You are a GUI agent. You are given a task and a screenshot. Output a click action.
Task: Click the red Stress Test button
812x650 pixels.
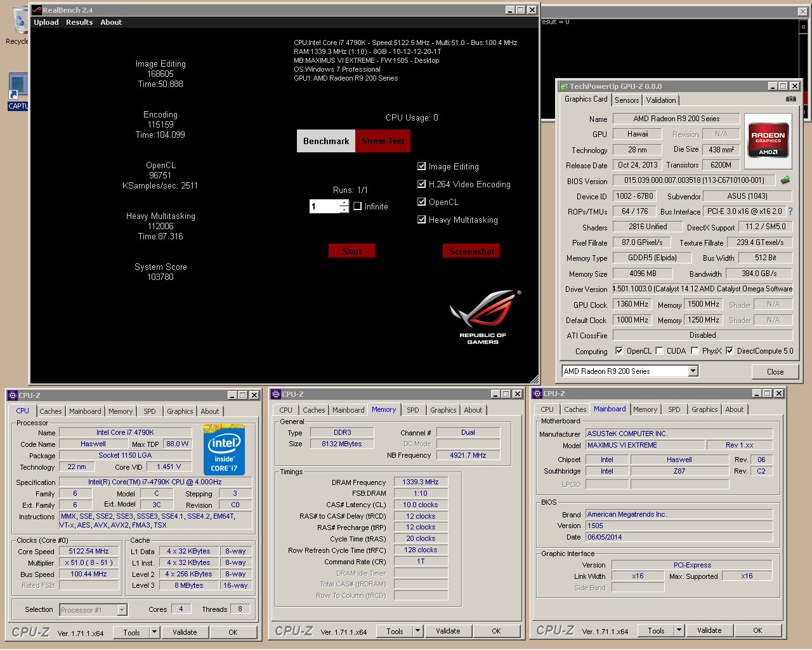pyautogui.click(x=383, y=141)
